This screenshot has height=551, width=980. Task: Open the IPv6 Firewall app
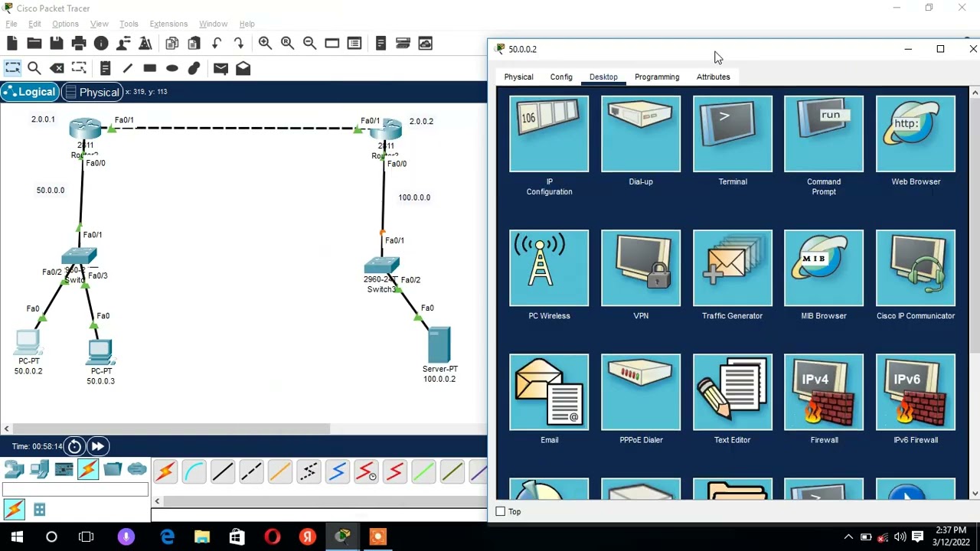[916, 392]
